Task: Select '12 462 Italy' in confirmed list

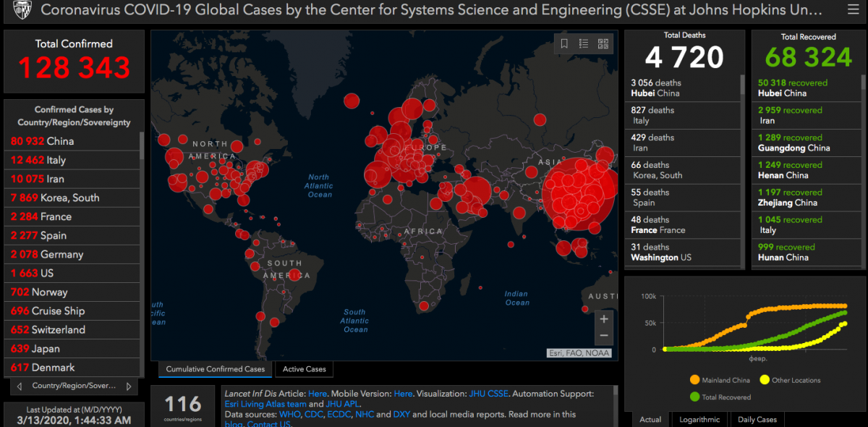Action: click(72, 160)
